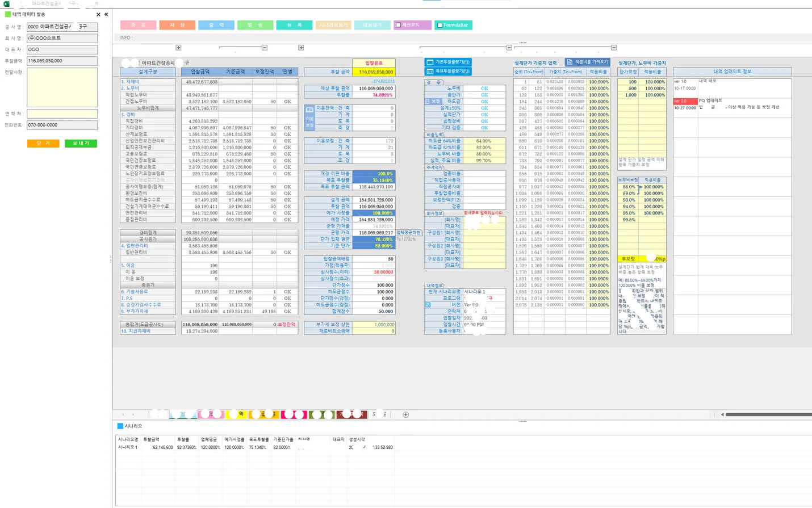Select 하도급 64%비율 value cell

point(484,141)
